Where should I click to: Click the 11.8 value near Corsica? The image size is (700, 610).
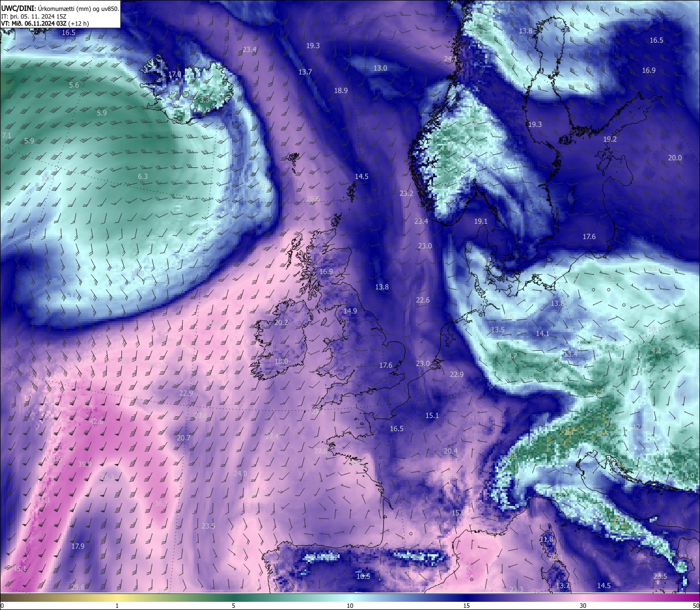click(546, 539)
